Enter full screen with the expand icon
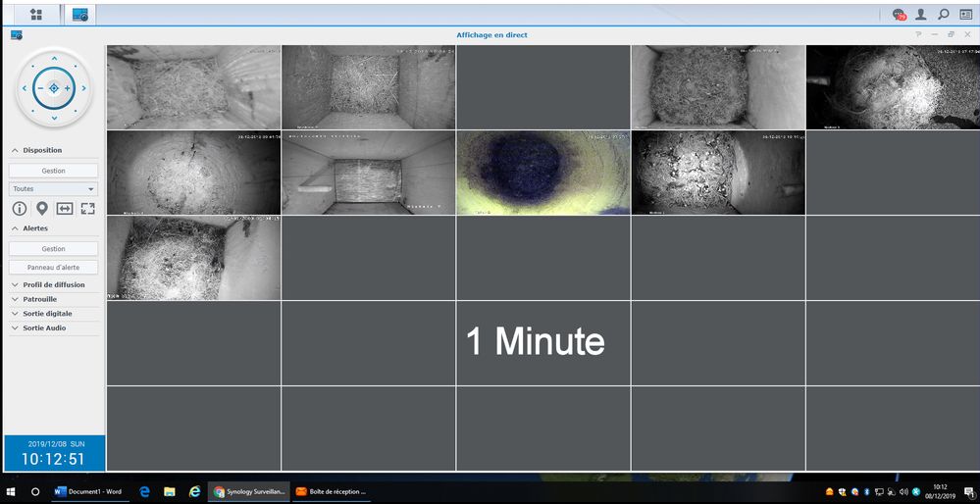 (88, 208)
